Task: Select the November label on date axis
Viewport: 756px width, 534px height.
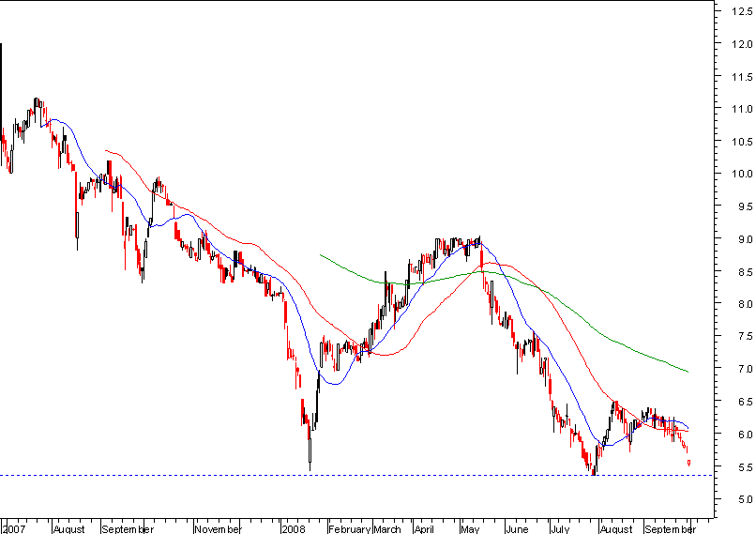Action: (218, 529)
